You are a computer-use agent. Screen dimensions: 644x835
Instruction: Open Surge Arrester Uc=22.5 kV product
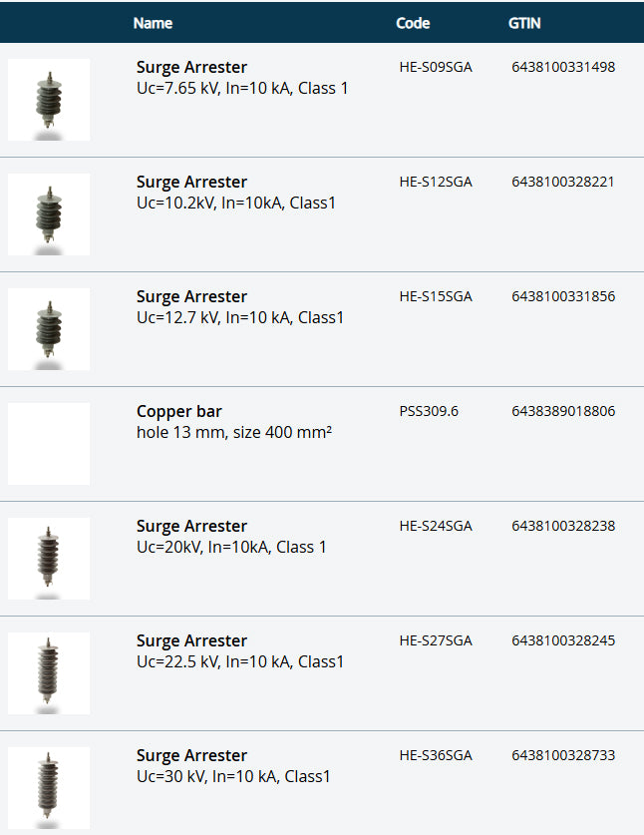click(x=191, y=641)
